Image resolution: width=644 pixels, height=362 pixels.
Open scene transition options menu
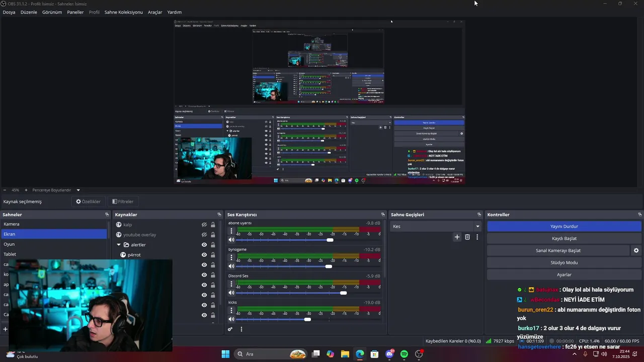477,237
